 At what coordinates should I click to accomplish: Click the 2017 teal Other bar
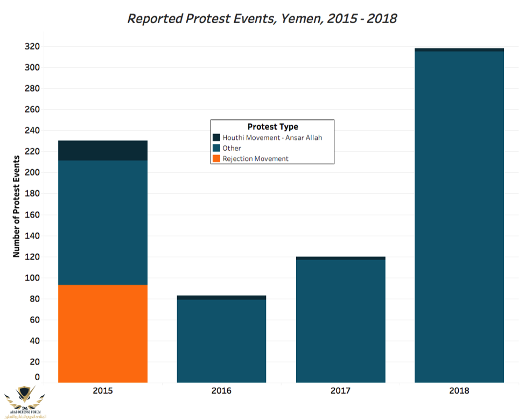(340, 321)
